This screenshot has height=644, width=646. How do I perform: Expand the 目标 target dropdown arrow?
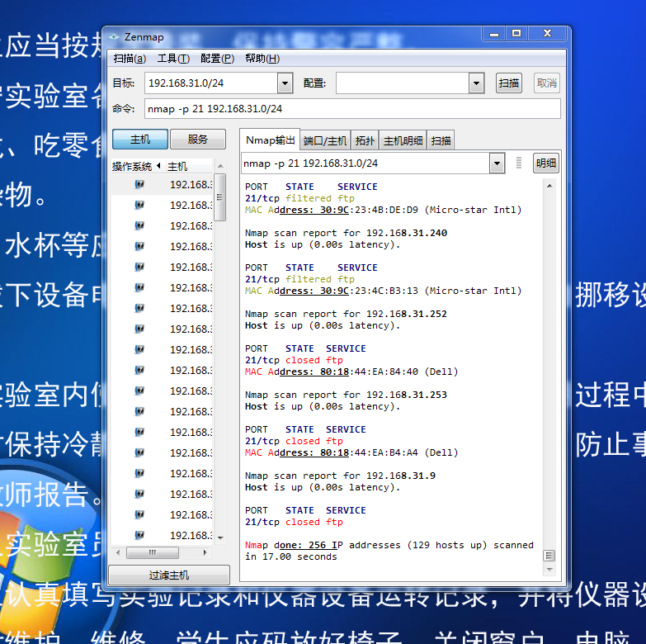pyautogui.click(x=285, y=83)
